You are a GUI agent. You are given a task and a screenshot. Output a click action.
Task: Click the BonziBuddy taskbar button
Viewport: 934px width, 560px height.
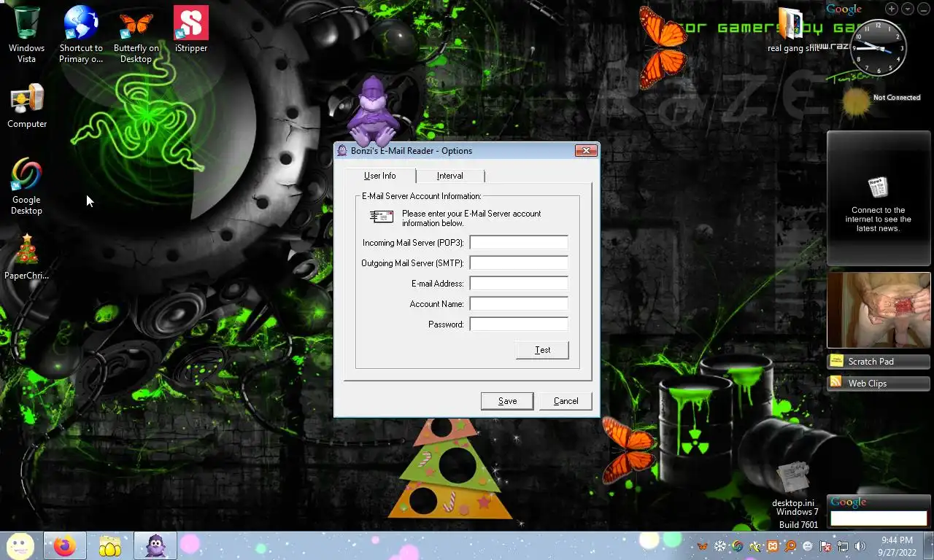tap(155, 545)
